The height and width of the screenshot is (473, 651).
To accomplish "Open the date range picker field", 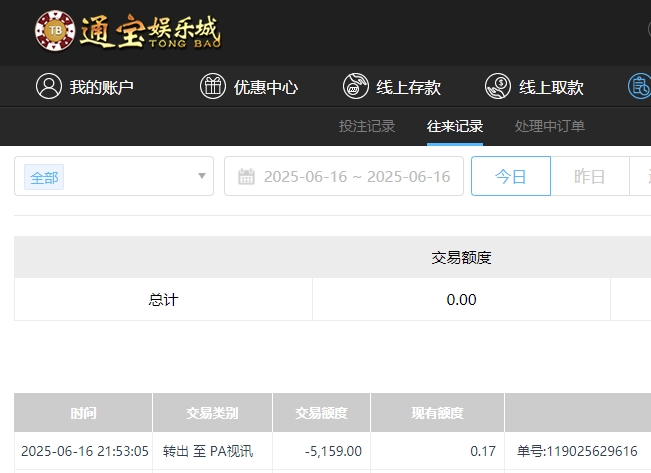I will [x=344, y=176].
